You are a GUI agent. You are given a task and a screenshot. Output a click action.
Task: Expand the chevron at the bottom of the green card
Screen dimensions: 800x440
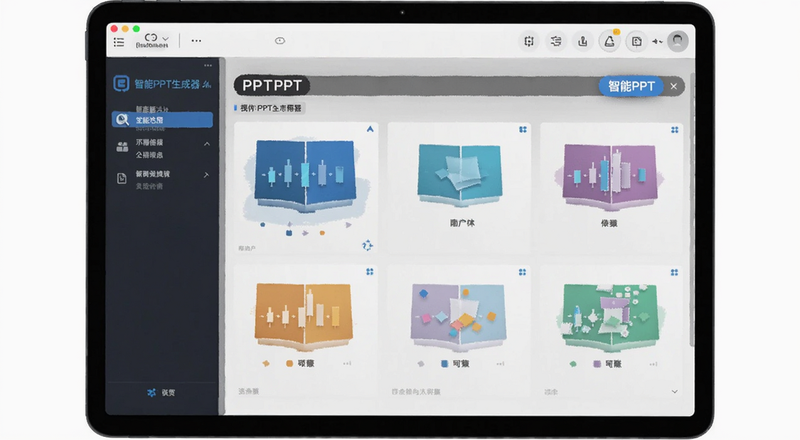click(x=674, y=392)
